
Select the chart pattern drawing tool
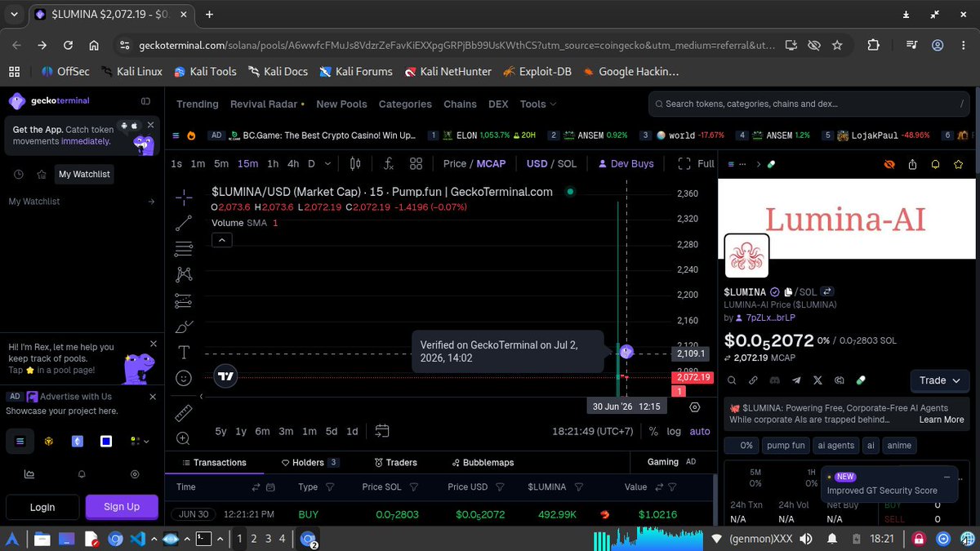click(x=184, y=274)
